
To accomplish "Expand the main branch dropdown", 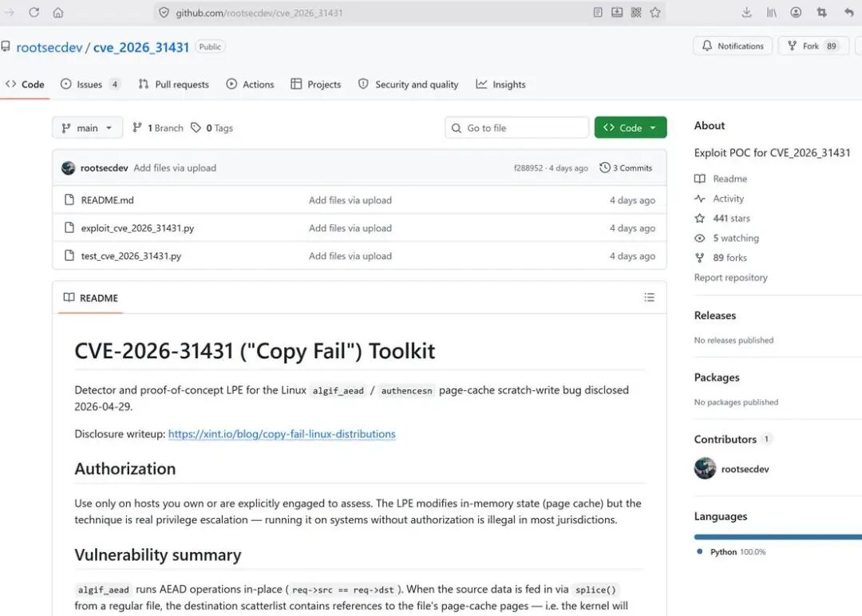I will pos(88,128).
